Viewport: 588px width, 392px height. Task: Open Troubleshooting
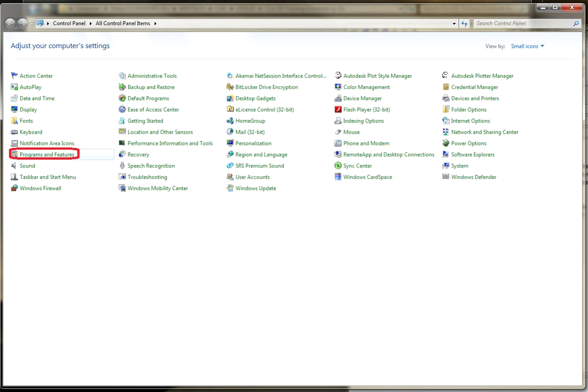click(147, 177)
